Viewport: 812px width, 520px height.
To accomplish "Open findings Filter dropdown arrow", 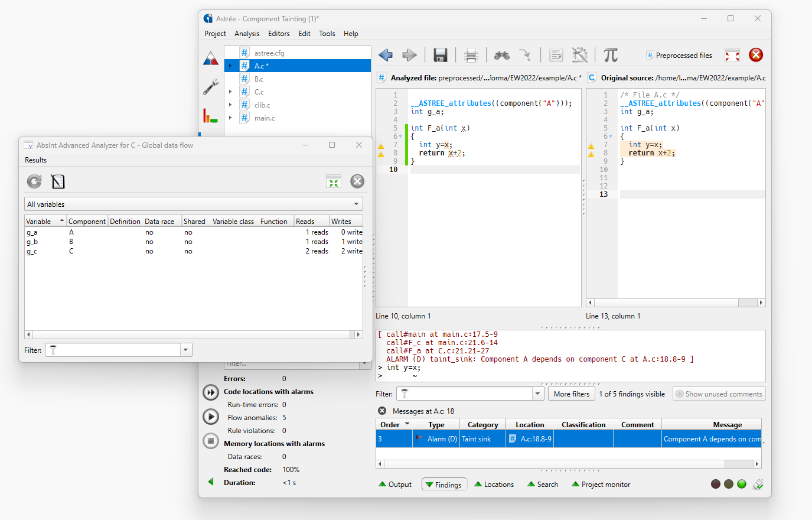I will [538, 394].
